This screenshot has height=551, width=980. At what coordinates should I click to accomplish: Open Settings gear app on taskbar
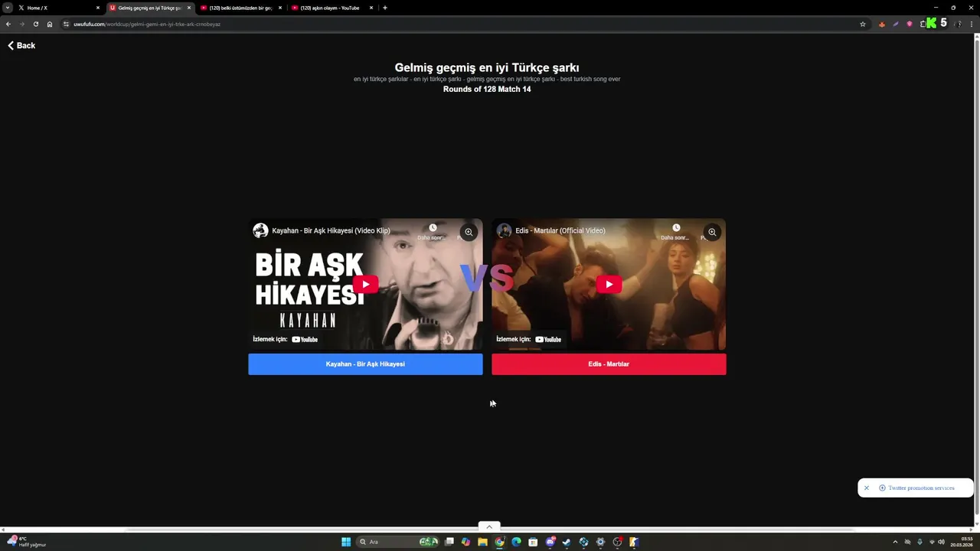tap(600, 542)
